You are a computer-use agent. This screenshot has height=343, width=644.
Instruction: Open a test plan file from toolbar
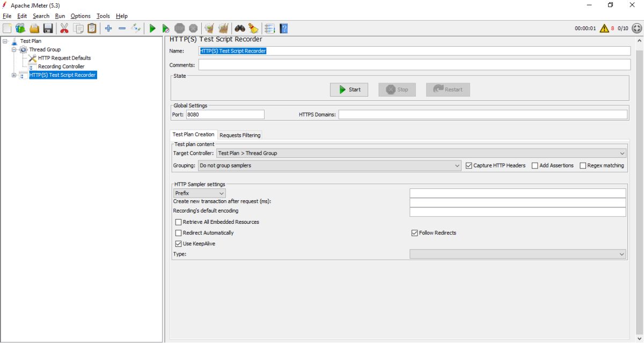[34, 28]
